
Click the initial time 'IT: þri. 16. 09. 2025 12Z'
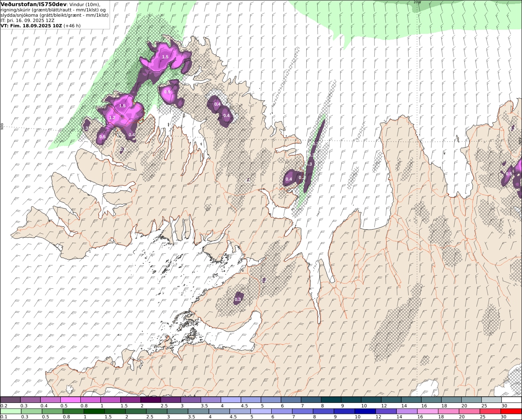click(x=28, y=20)
